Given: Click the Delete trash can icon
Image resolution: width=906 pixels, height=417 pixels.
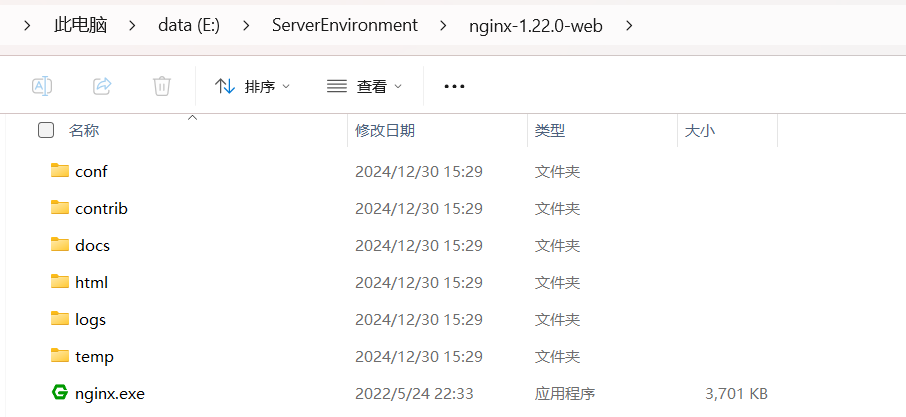Looking at the screenshot, I should (162, 86).
